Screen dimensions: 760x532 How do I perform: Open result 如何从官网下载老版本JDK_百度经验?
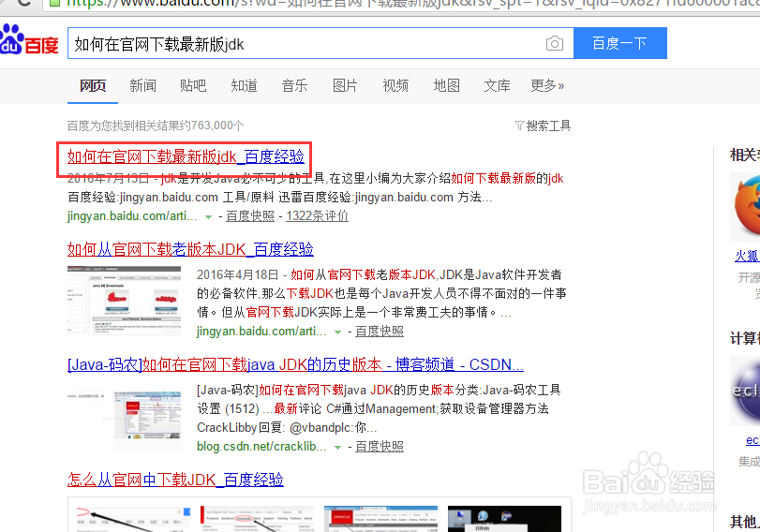tap(190, 249)
